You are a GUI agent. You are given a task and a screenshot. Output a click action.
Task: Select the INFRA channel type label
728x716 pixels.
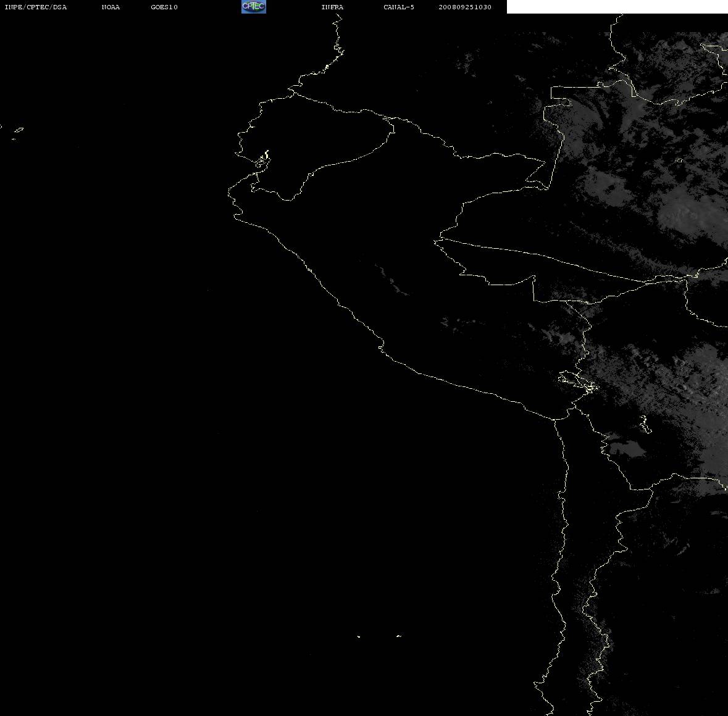(332, 7)
